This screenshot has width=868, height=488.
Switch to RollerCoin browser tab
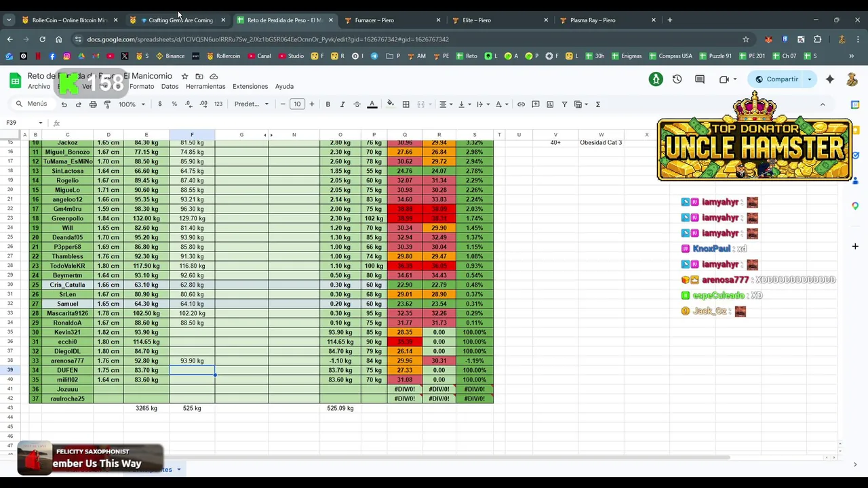(x=68, y=20)
